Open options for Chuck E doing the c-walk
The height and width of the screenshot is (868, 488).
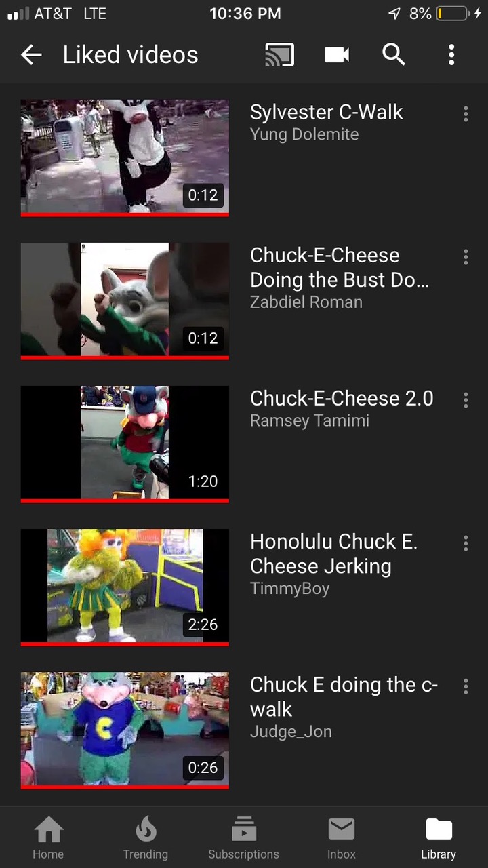click(466, 686)
